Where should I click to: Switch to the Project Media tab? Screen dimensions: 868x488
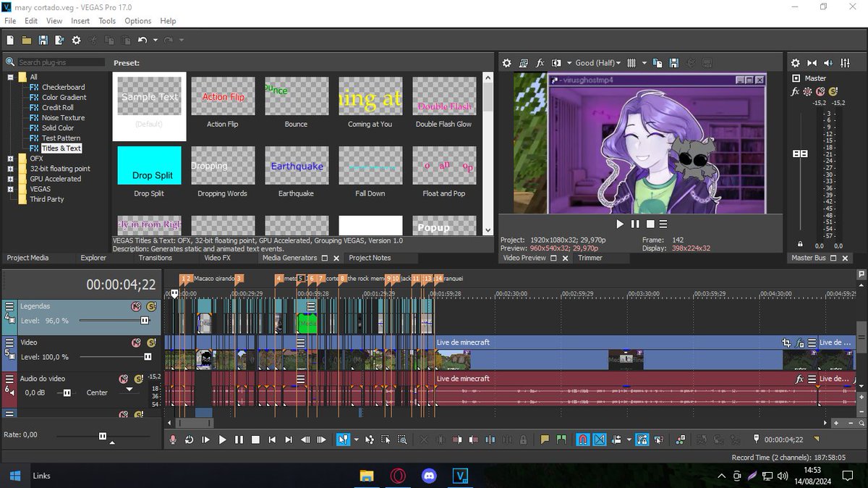click(28, 258)
